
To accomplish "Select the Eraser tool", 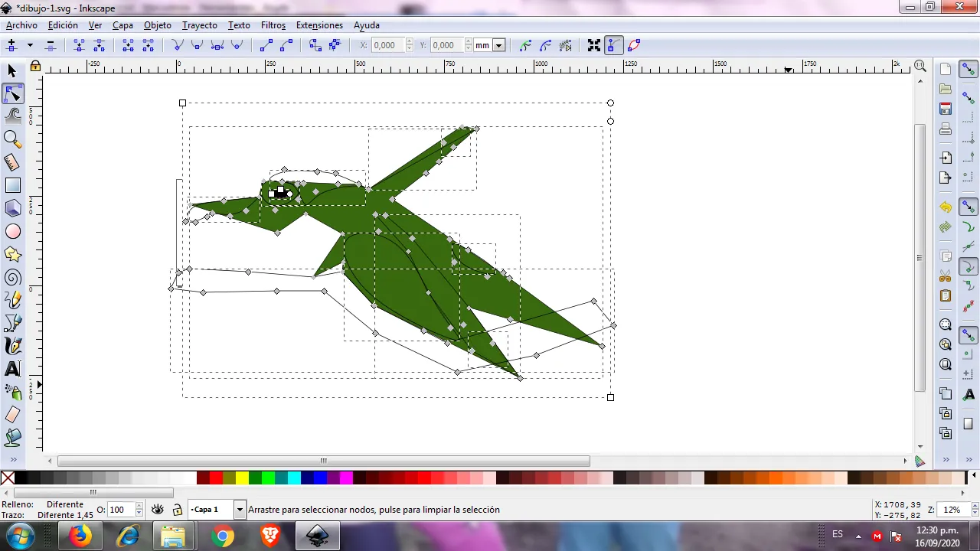I will click(12, 415).
